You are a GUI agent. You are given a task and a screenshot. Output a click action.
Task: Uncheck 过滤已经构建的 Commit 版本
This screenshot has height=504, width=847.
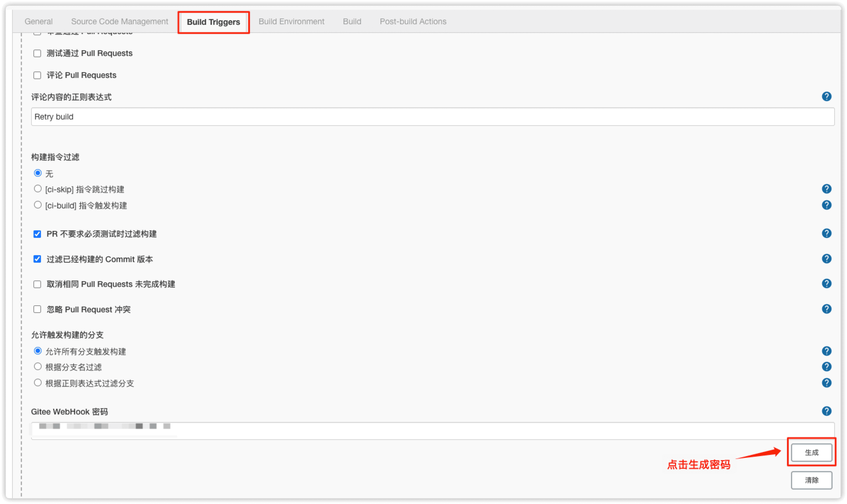tap(37, 259)
